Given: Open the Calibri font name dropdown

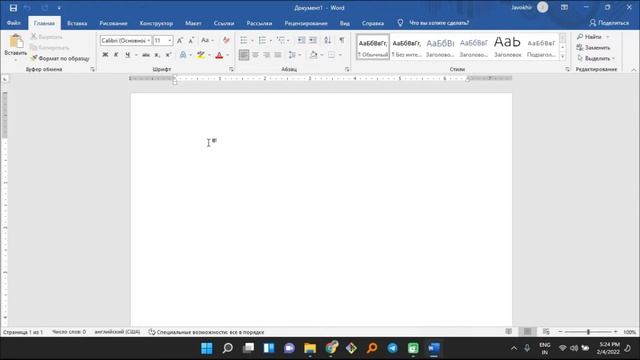Looking at the screenshot, I should click(x=149, y=40).
